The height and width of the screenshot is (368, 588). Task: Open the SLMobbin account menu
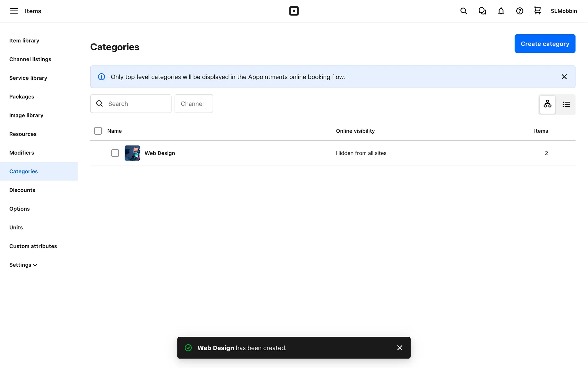tap(563, 11)
